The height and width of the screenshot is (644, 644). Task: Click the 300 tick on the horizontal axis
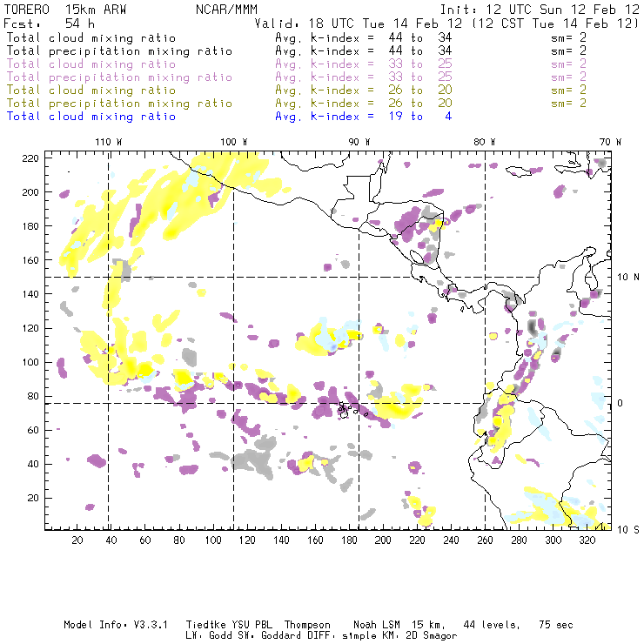click(x=553, y=540)
